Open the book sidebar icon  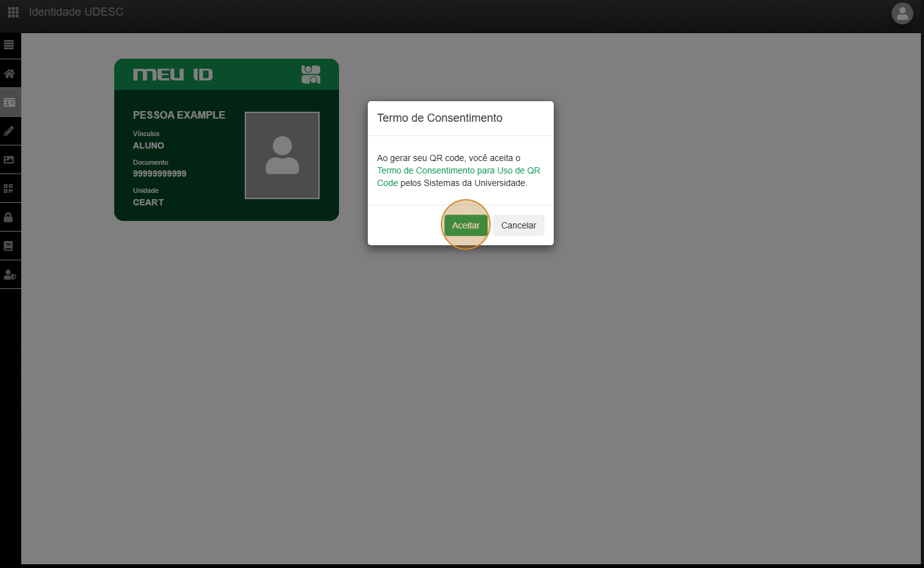[x=9, y=246]
